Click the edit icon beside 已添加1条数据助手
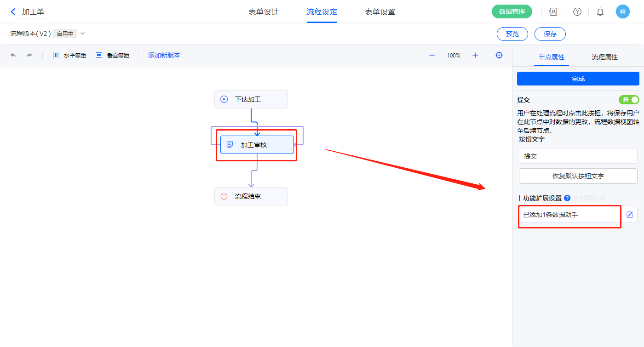Viewport: 644px width, 347px height. point(630,215)
